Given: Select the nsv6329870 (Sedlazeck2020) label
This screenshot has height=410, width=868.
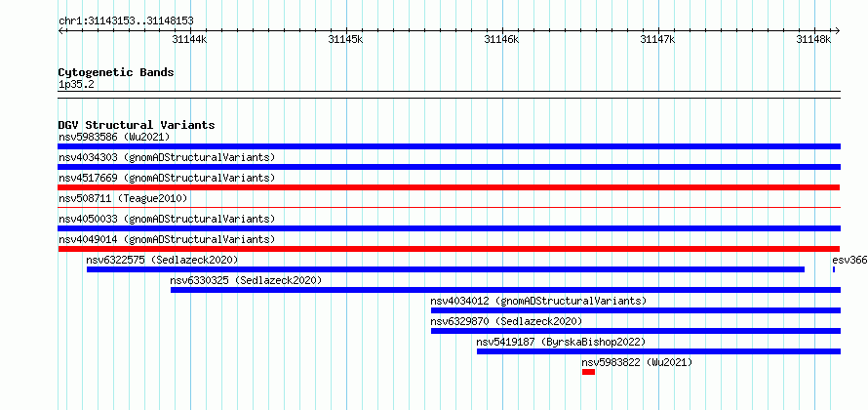Looking at the screenshot, I should [x=506, y=321].
